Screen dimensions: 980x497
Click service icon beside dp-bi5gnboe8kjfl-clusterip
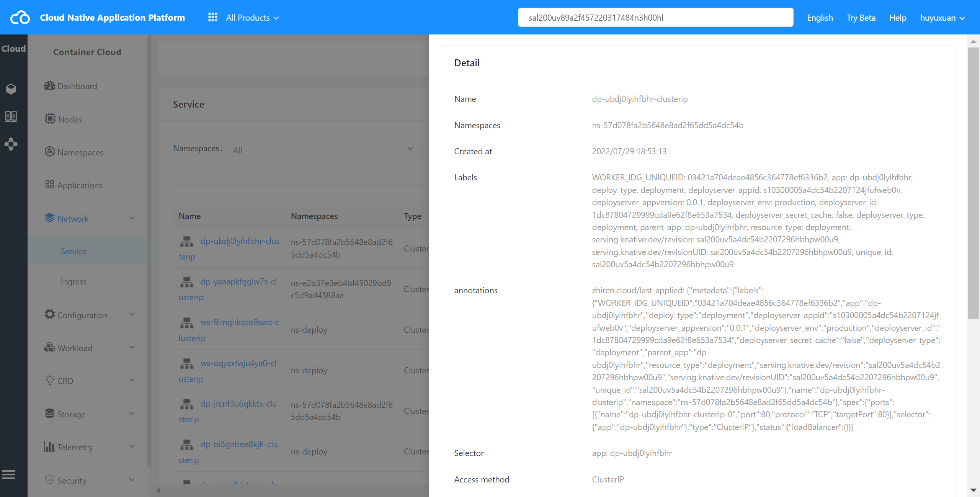pos(187,445)
